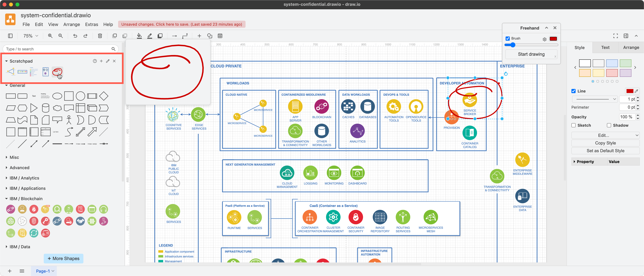Screen dimensions: 644x276
Task: Open the Extras menu
Action: (x=91, y=24)
